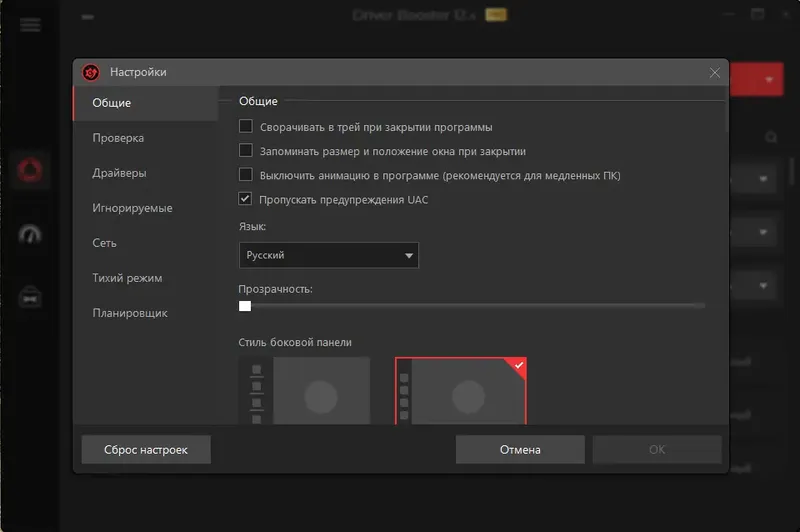
Task: Click the Прозрачность slider handle
Action: (245, 306)
